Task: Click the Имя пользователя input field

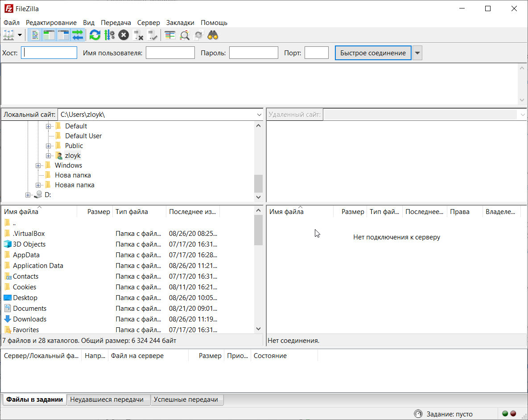Action: [x=170, y=53]
